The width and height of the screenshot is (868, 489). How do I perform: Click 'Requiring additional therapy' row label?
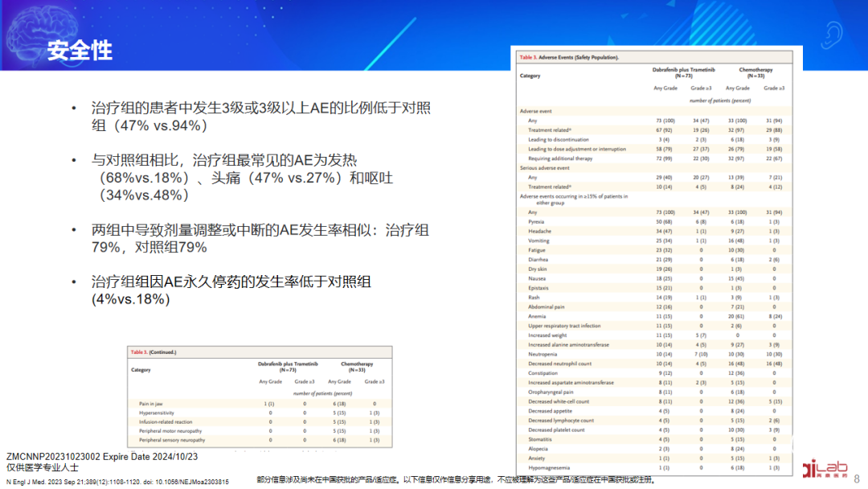pyautogui.click(x=559, y=158)
